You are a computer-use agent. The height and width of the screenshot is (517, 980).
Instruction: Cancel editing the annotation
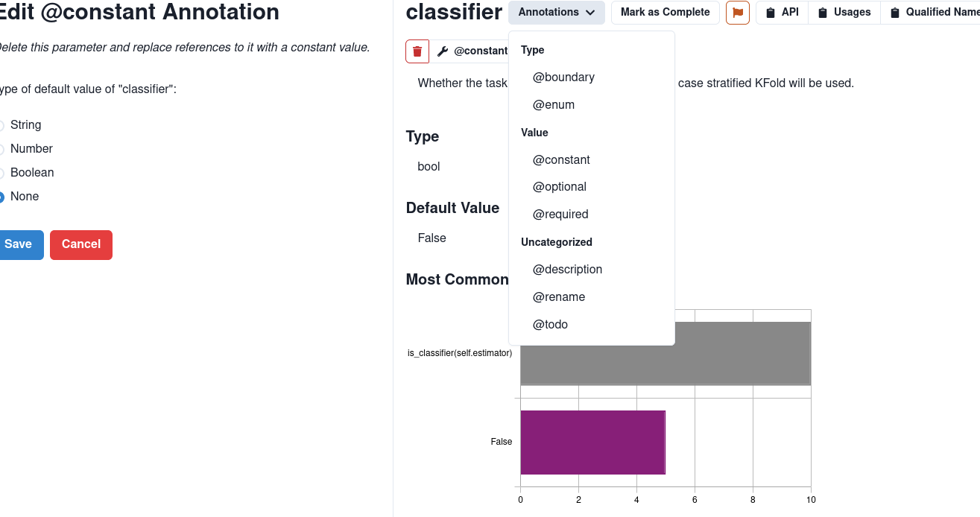pyautogui.click(x=81, y=245)
